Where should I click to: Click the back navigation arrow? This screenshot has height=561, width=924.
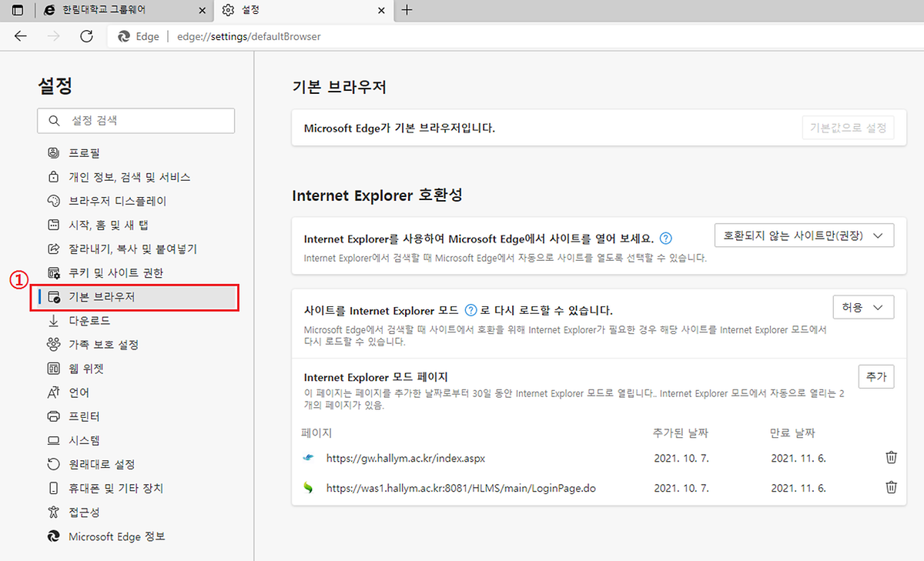point(21,36)
